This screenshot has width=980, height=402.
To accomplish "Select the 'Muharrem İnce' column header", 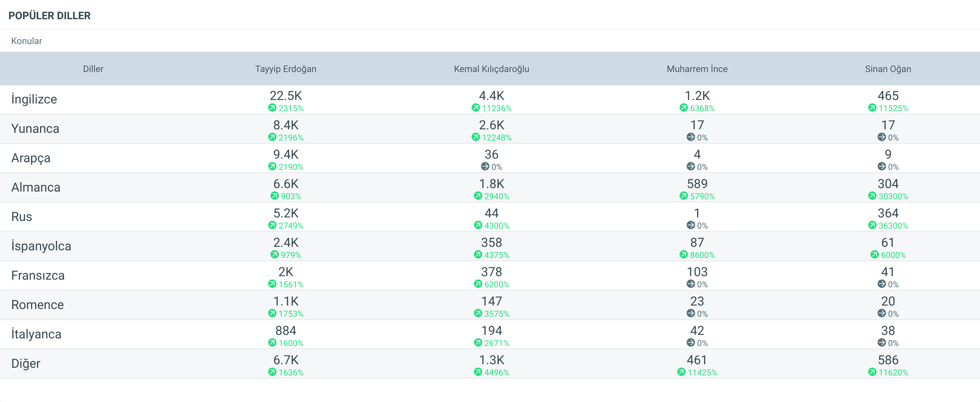I will 697,69.
